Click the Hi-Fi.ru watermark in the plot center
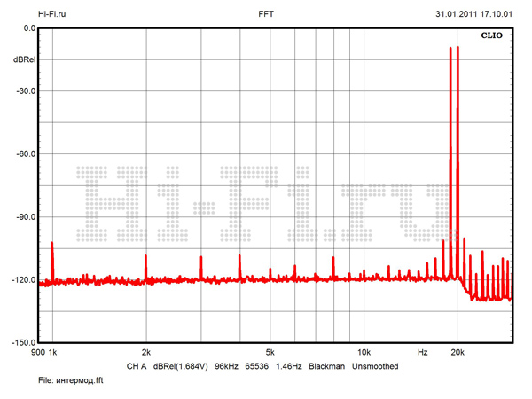The image size is (532, 399). pyautogui.click(x=266, y=202)
